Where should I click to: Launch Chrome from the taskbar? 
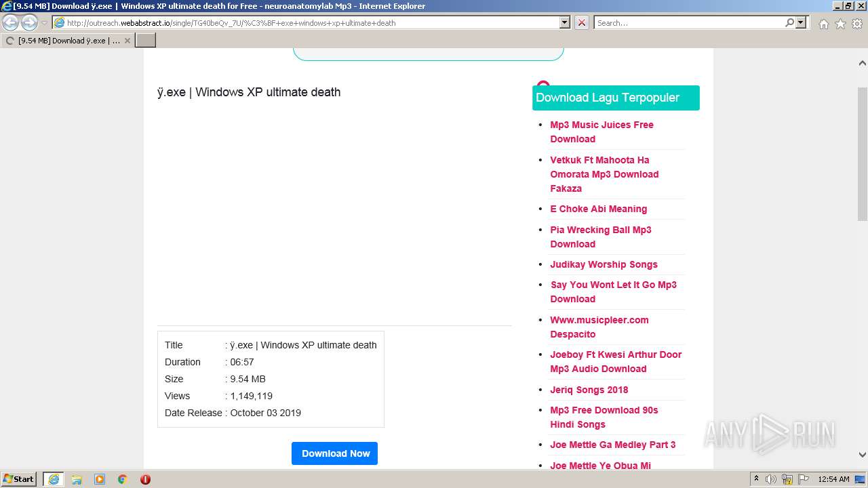tap(122, 479)
